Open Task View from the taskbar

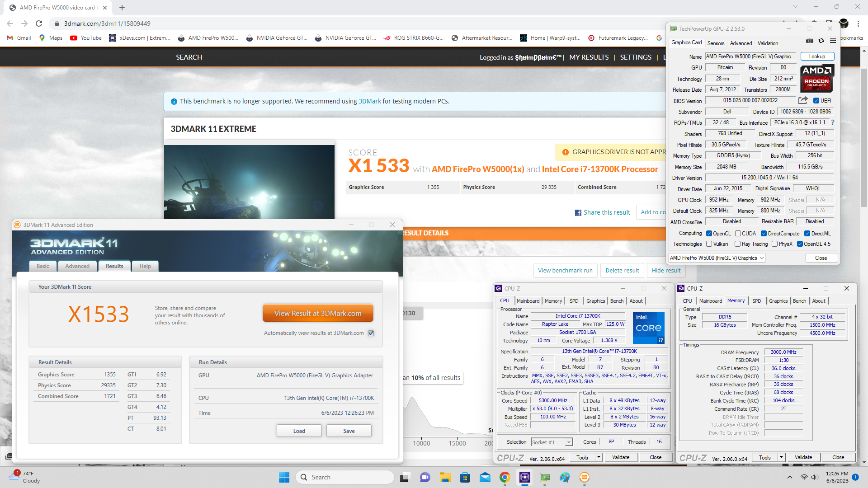pyautogui.click(x=405, y=477)
